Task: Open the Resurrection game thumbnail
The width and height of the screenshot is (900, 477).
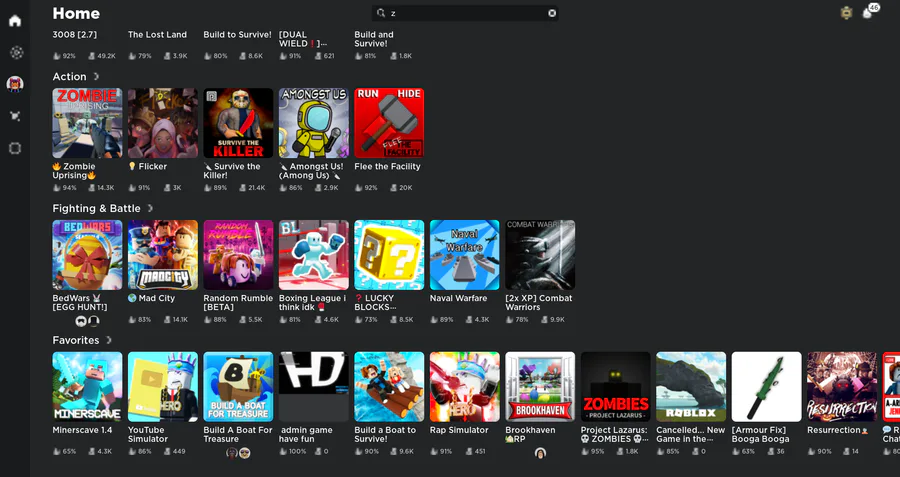Action: tap(842, 387)
